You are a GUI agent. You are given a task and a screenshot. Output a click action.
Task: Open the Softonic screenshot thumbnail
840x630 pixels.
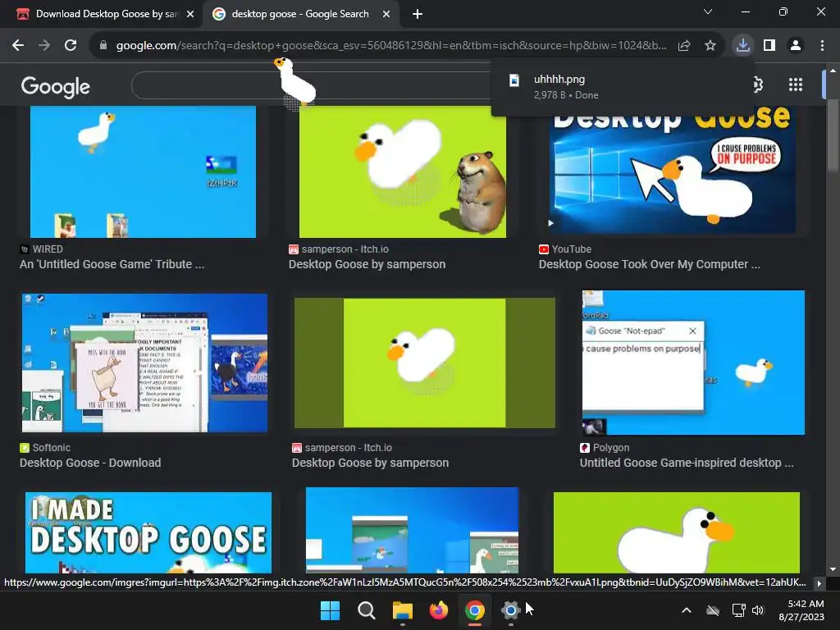tap(144, 363)
